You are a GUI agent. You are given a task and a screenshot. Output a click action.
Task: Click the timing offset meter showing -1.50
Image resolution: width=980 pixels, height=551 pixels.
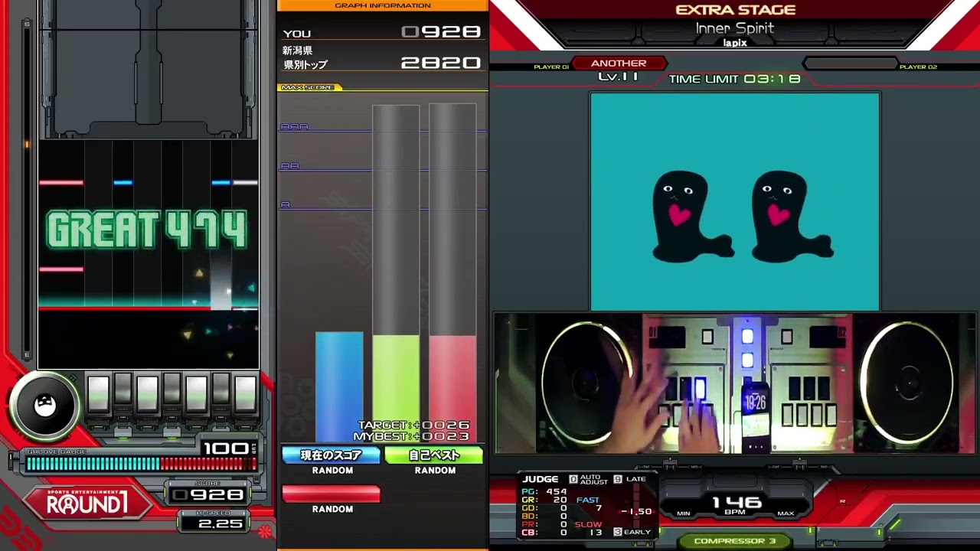tap(635, 511)
